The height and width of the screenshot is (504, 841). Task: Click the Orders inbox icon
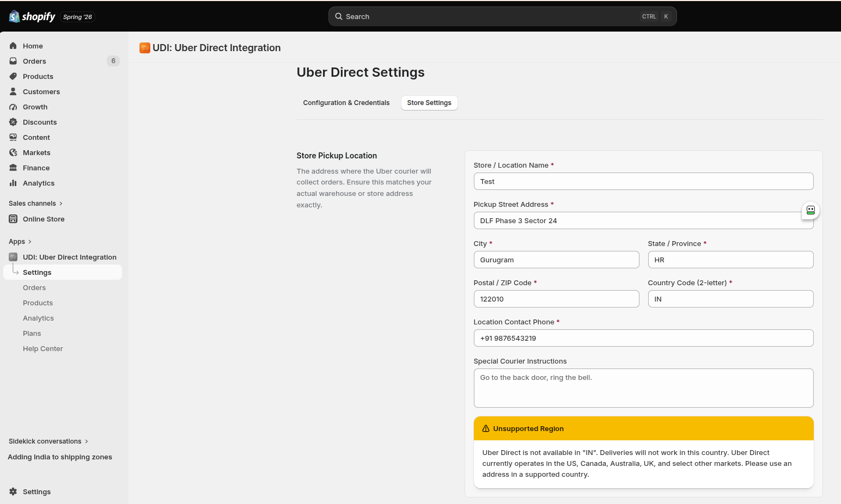13,61
